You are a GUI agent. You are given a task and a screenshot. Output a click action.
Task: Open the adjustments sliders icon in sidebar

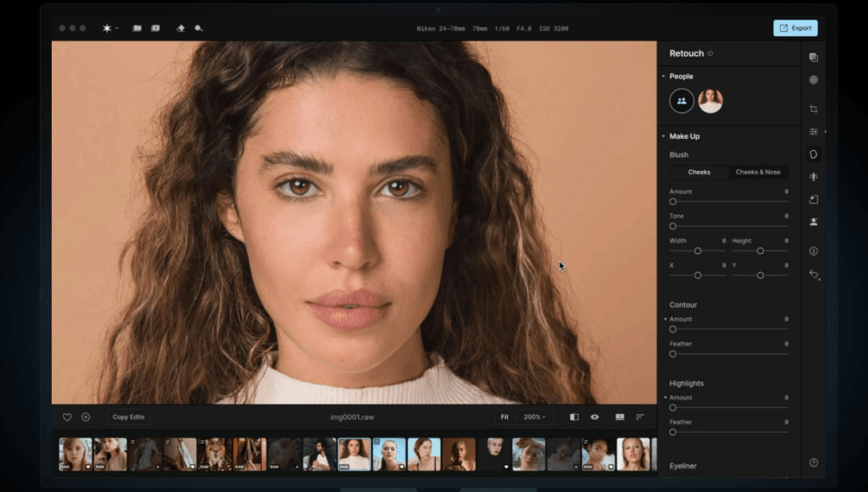pyautogui.click(x=813, y=131)
